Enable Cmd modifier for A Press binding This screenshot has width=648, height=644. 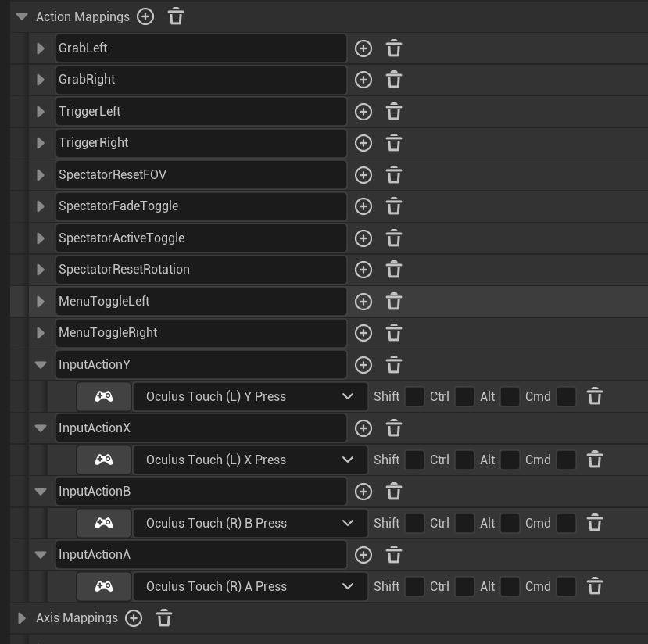[x=566, y=587]
